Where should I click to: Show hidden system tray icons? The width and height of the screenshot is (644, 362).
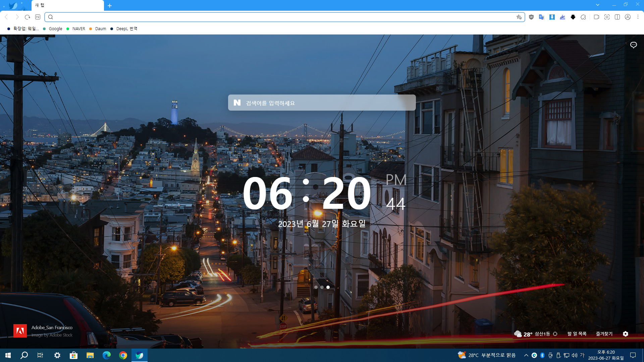(x=526, y=355)
